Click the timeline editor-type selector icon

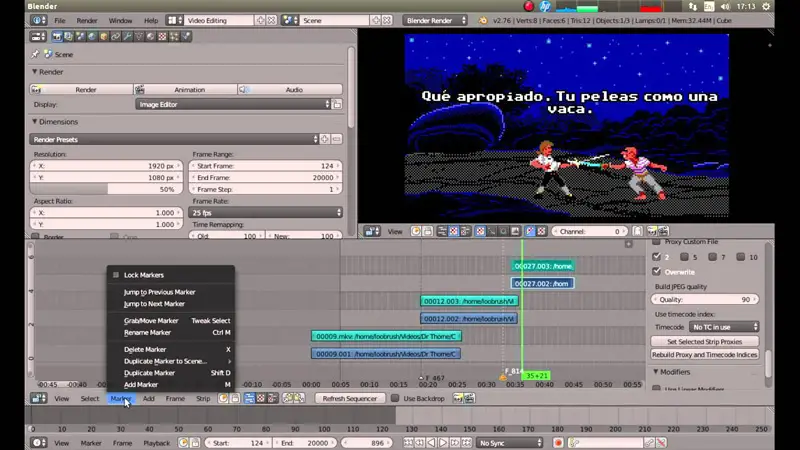click(x=38, y=443)
